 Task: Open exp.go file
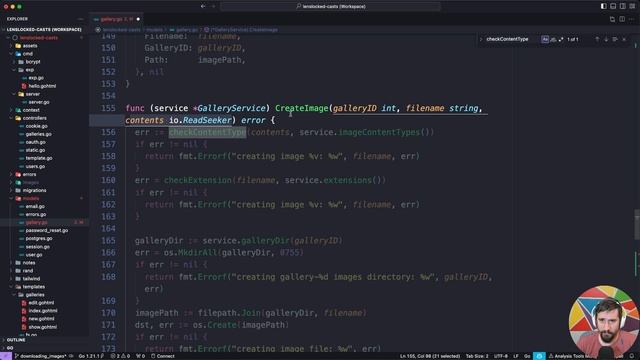pyautogui.click(x=36, y=78)
